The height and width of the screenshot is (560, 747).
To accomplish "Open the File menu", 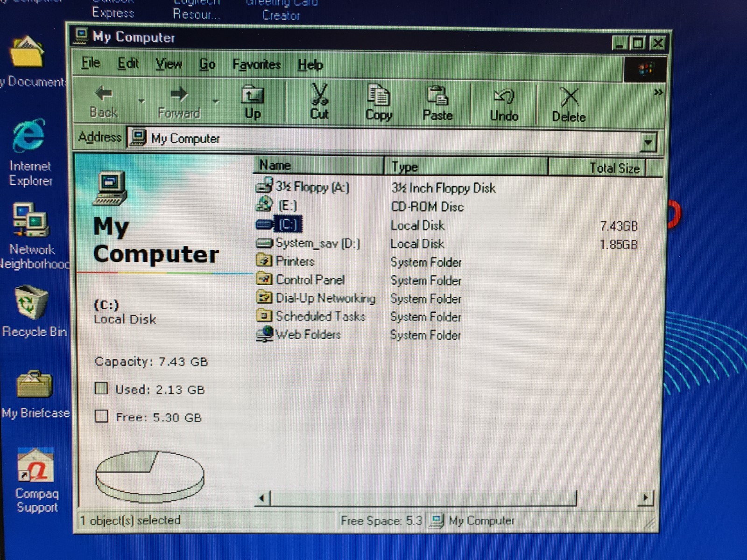I will (x=91, y=63).
